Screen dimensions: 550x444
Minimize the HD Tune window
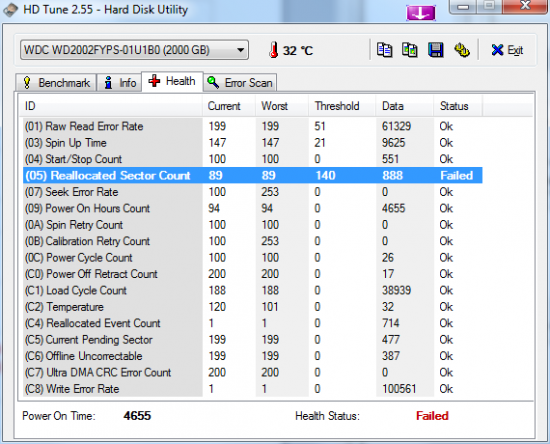[x=463, y=6]
